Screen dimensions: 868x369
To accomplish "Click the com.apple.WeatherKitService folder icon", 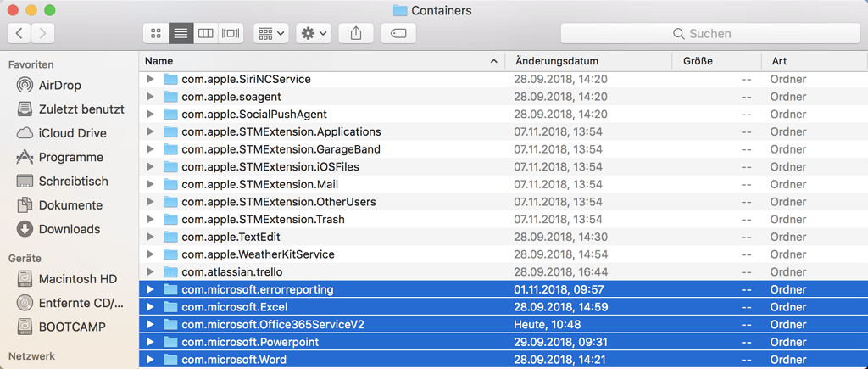I will coord(170,254).
